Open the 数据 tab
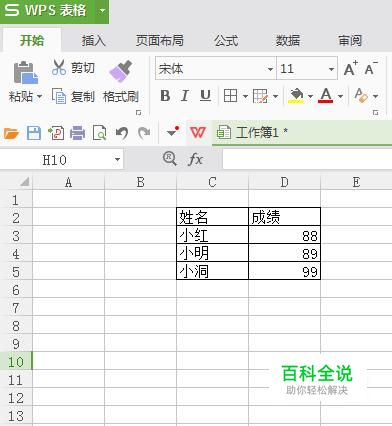The height and width of the screenshot is (426, 392). click(288, 41)
